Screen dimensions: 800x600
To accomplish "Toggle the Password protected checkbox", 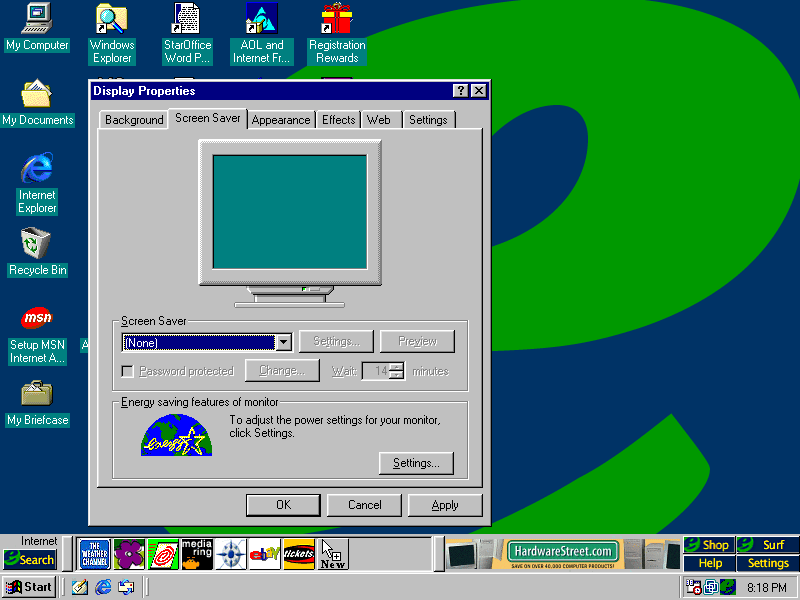I will pyautogui.click(x=127, y=371).
